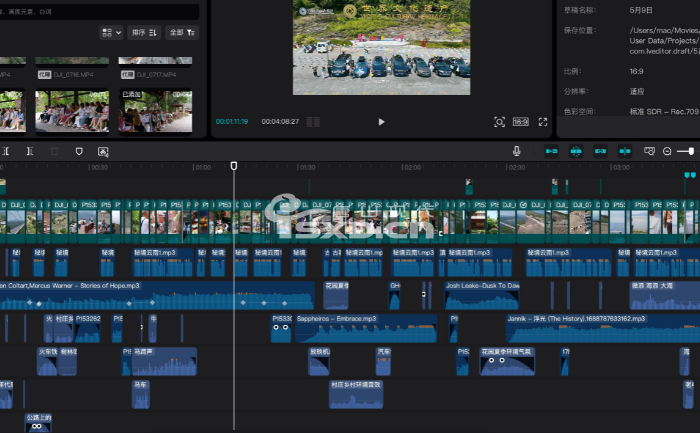Select the 汽车 sound effect clip

pyautogui.click(x=383, y=362)
